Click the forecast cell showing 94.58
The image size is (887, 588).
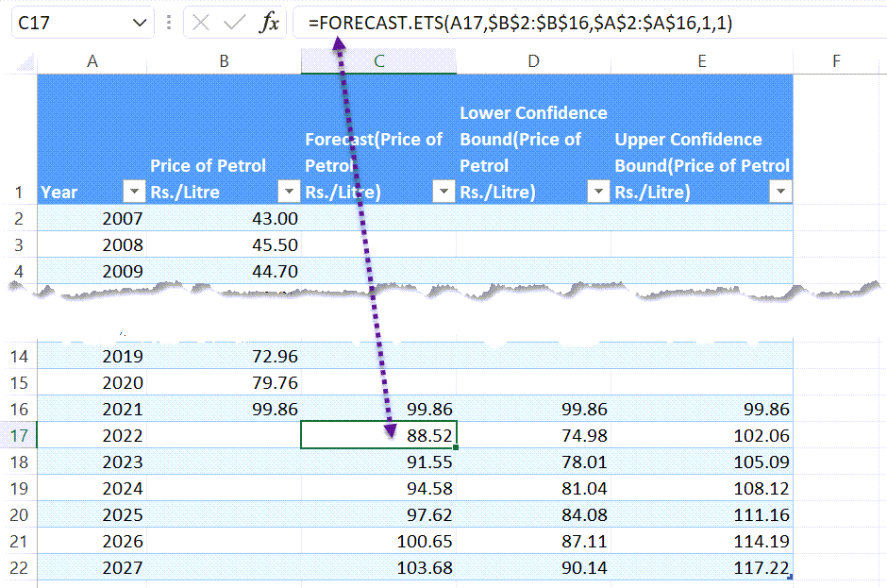coord(379,488)
